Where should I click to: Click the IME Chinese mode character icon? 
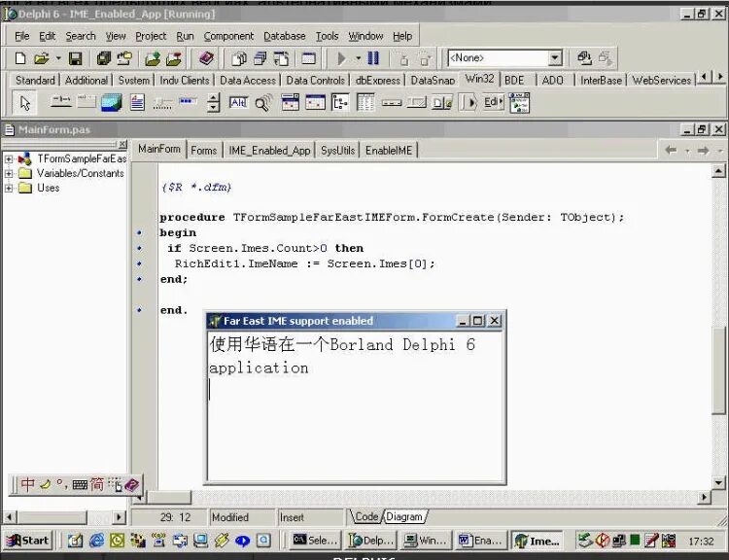pyautogui.click(x=27, y=484)
